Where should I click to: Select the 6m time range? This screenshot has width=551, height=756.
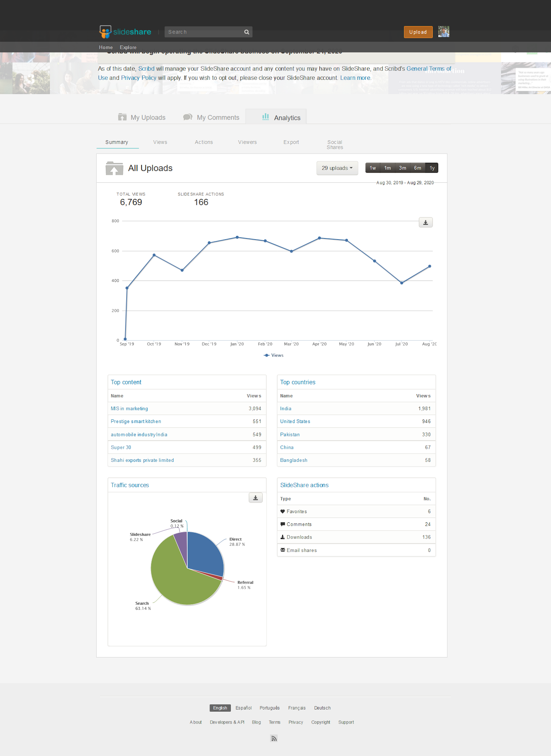(417, 168)
